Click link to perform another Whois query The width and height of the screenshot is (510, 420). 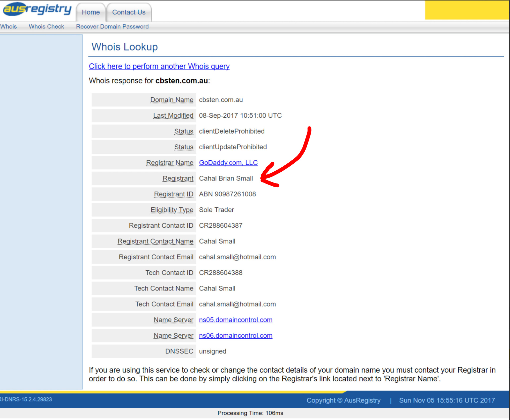[x=159, y=66]
